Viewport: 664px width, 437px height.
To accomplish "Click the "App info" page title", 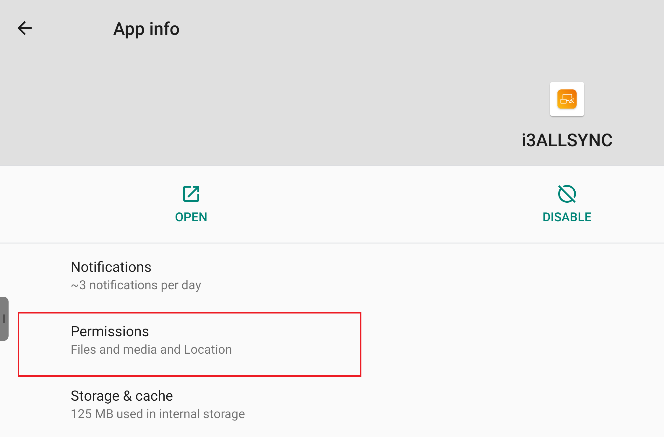I will click(146, 29).
